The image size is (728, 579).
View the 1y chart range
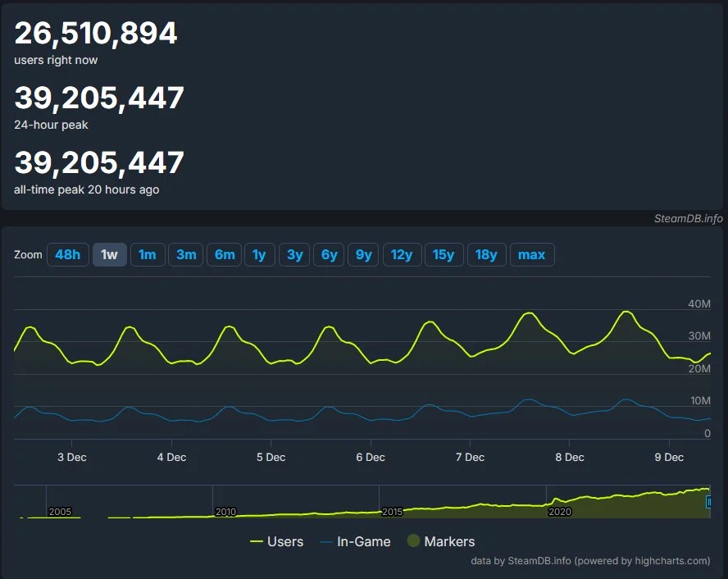(259, 254)
